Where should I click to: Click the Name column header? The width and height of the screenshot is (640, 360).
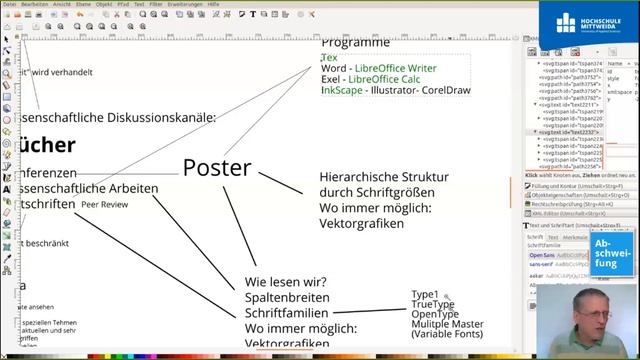point(618,64)
